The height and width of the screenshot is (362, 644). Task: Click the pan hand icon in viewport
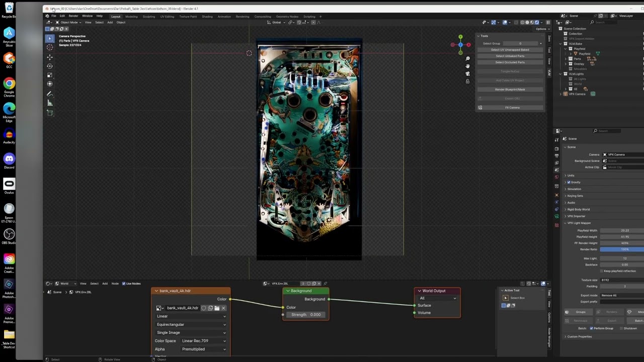pos(467,66)
